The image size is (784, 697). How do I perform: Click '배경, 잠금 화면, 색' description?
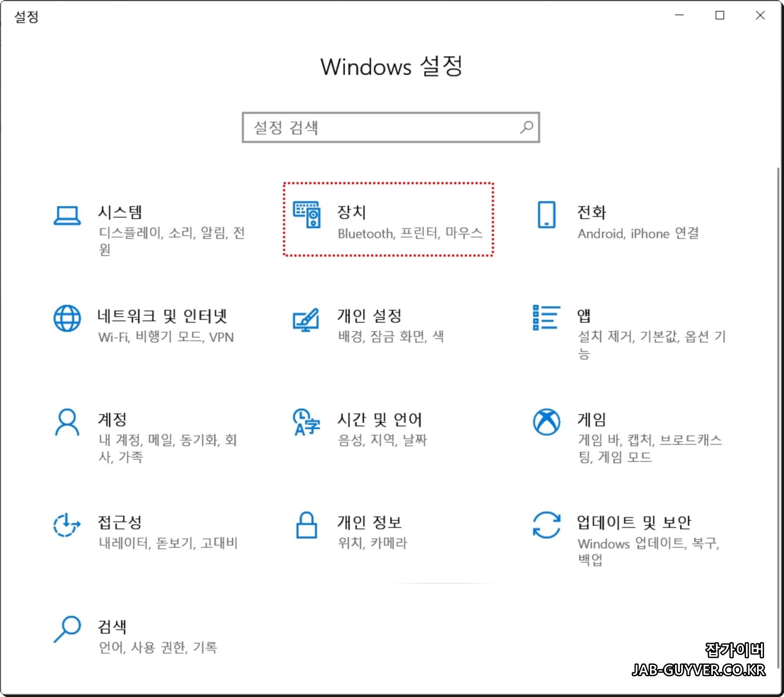pos(391,337)
